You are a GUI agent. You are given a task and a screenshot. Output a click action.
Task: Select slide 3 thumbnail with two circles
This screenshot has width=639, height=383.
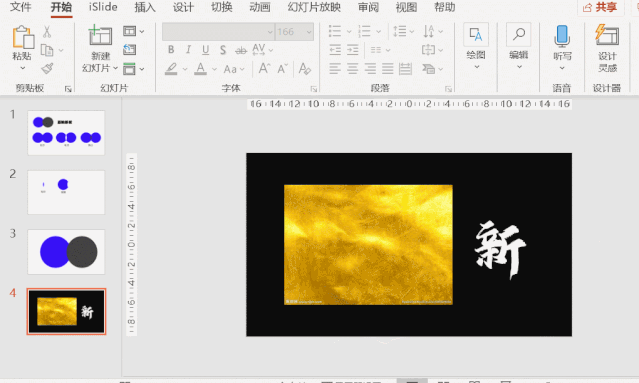[66, 252]
